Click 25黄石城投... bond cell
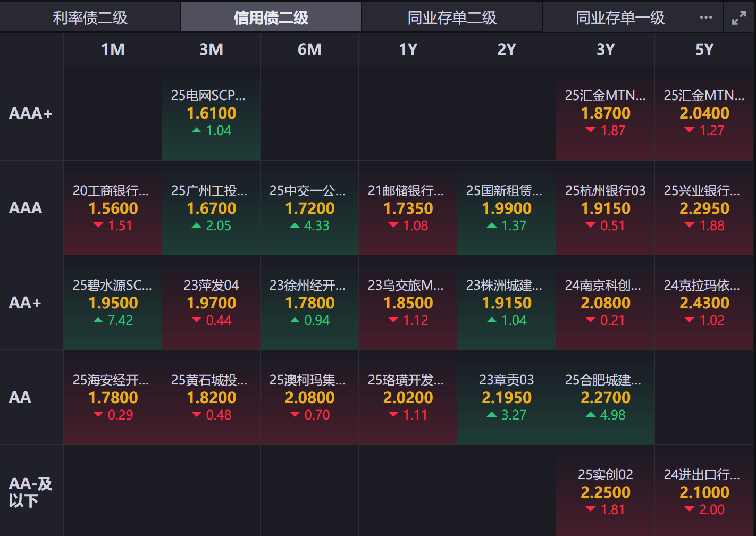This screenshot has width=756, height=536. pyautogui.click(x=211, y=397)
